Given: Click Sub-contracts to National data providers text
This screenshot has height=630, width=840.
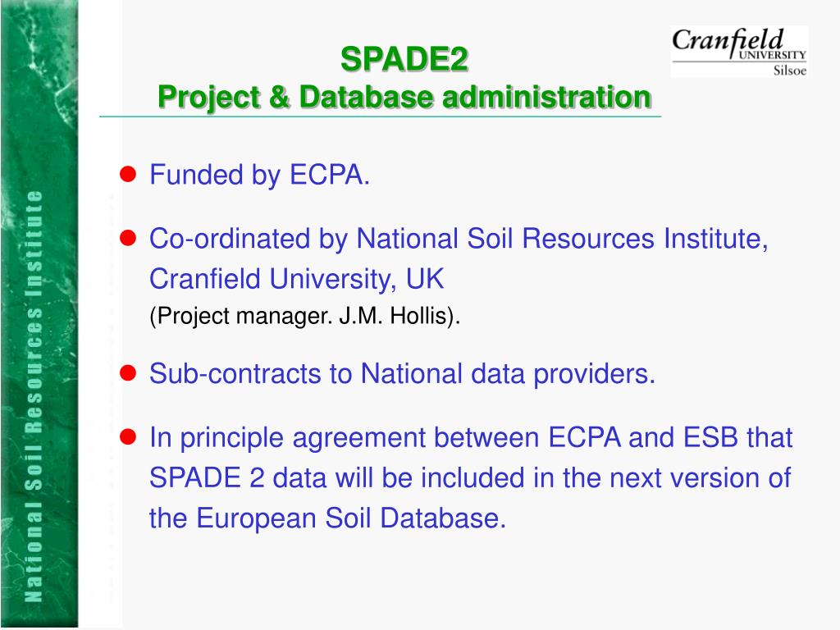Looking at the screenshot, I should click(402, 373).
